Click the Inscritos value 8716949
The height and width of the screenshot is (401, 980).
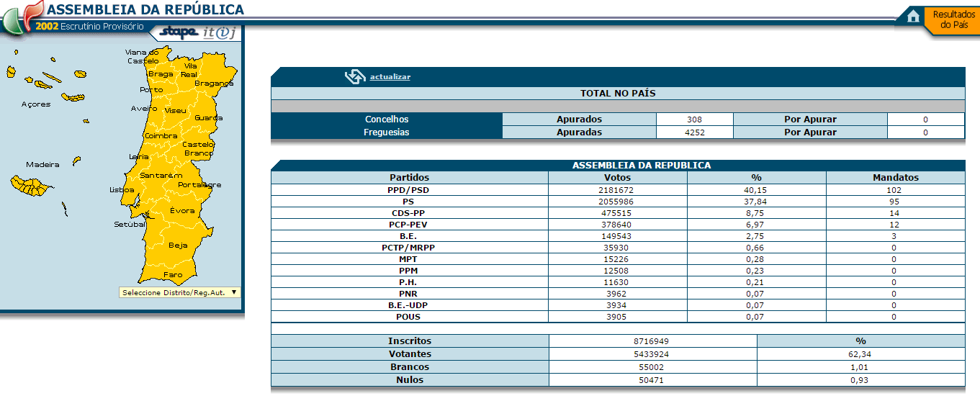tap(653, 341)
